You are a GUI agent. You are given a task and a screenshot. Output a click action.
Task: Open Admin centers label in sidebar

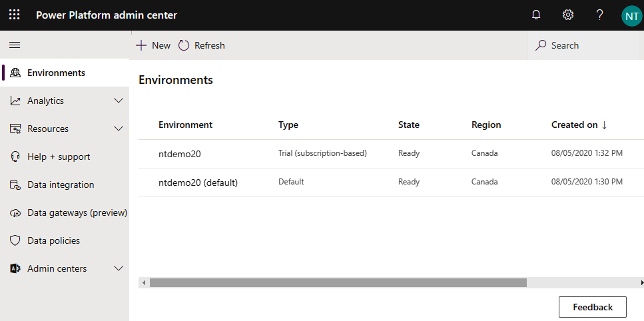[x=57, y=268]
